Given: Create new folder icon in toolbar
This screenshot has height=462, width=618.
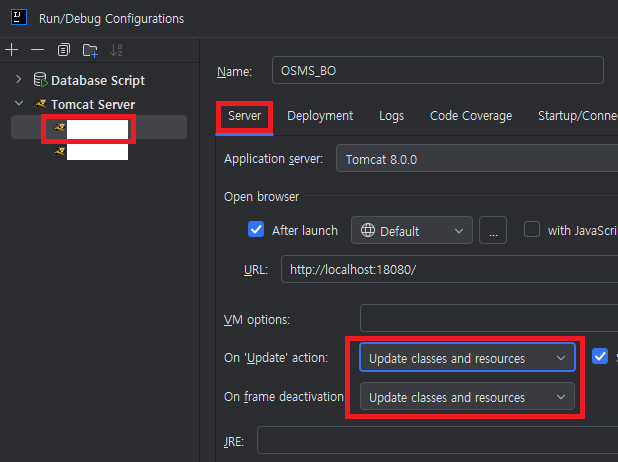Looking at the screenshot, I should [90, 50].
